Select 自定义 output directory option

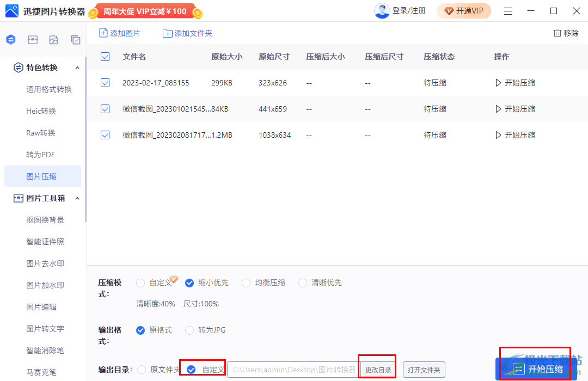(191, 370)
